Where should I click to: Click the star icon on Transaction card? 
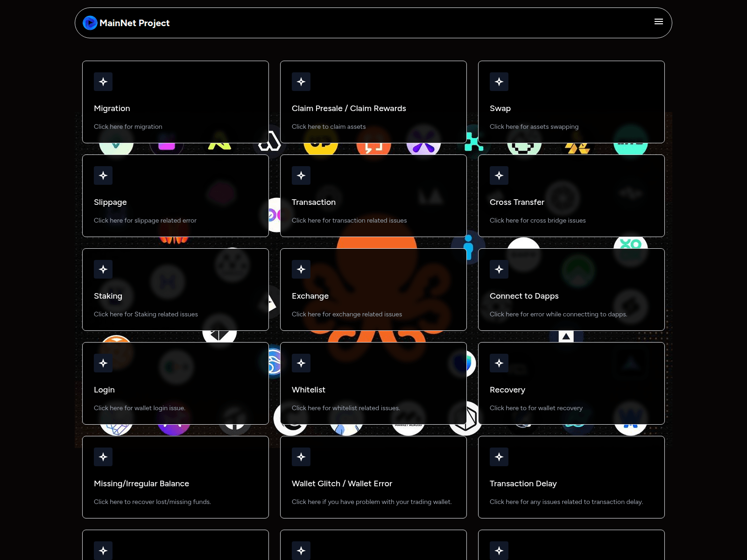pyautogui.click(x=301, y=175)
